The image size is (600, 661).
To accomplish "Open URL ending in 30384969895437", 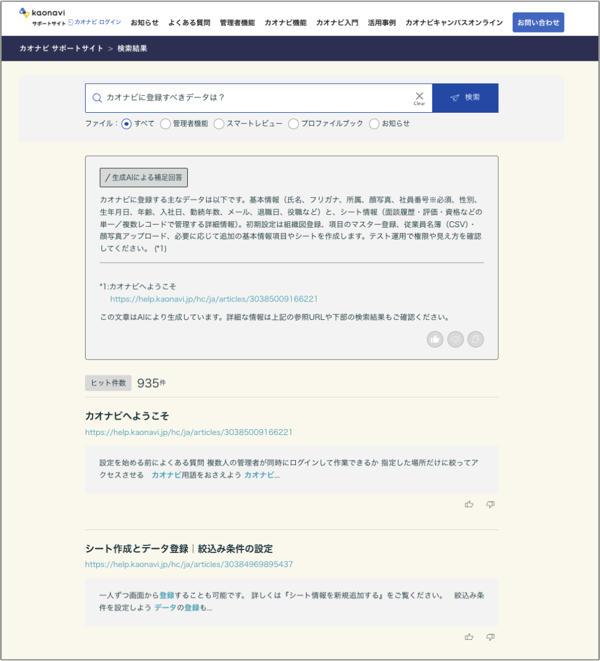I will click(189, 564).
